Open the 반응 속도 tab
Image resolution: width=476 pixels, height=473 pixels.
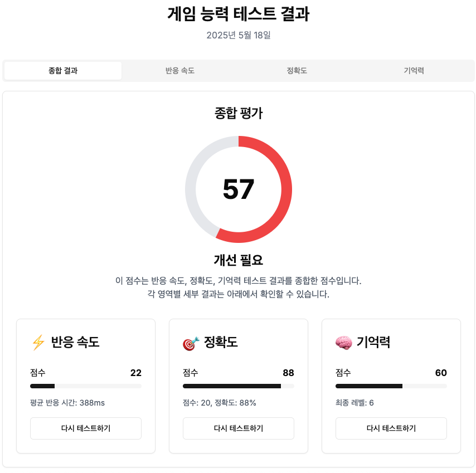pyautogui.click(x=180, y=71)
